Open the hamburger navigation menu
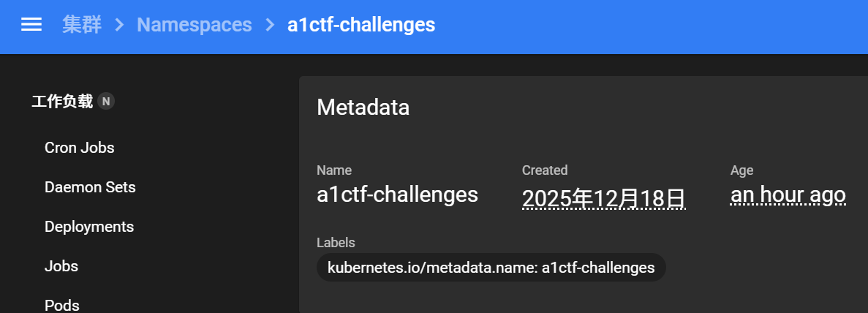Viewport: 868px width, 313px height. (31, 25)
